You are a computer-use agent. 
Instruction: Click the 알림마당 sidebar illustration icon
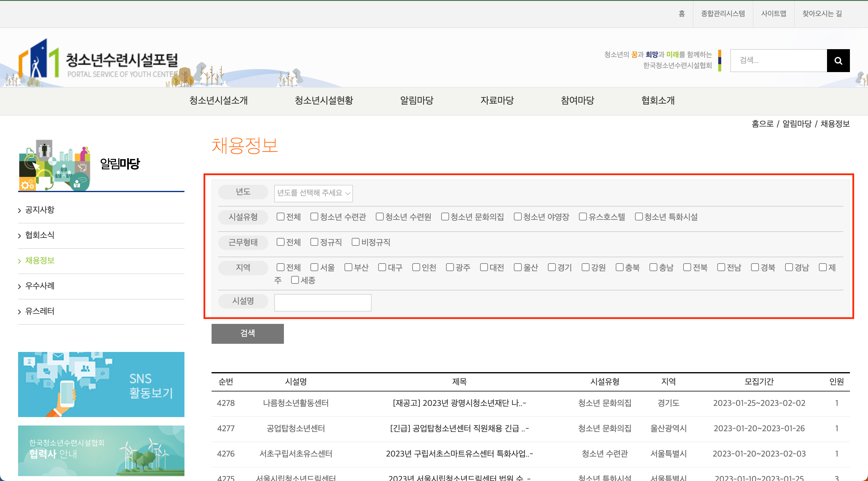click(x=55, y=165)
